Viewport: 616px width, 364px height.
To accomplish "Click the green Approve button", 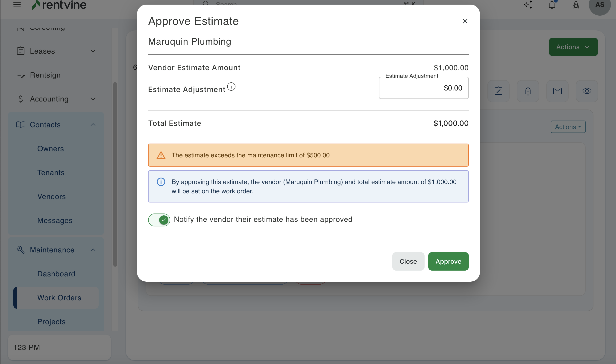I will tap(448, 261).
